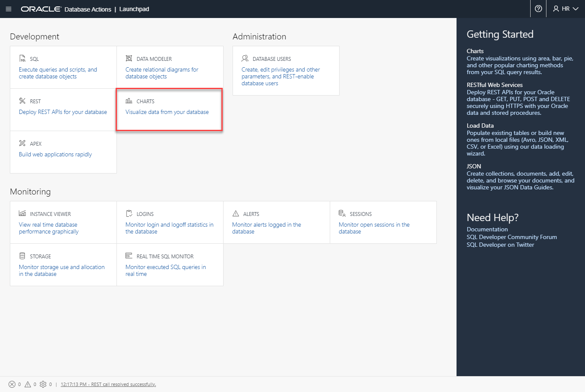The height and width of the screenshot is (392, 585).
Task: Expand the HR user dropdown arrow
Action: point(575,9)
